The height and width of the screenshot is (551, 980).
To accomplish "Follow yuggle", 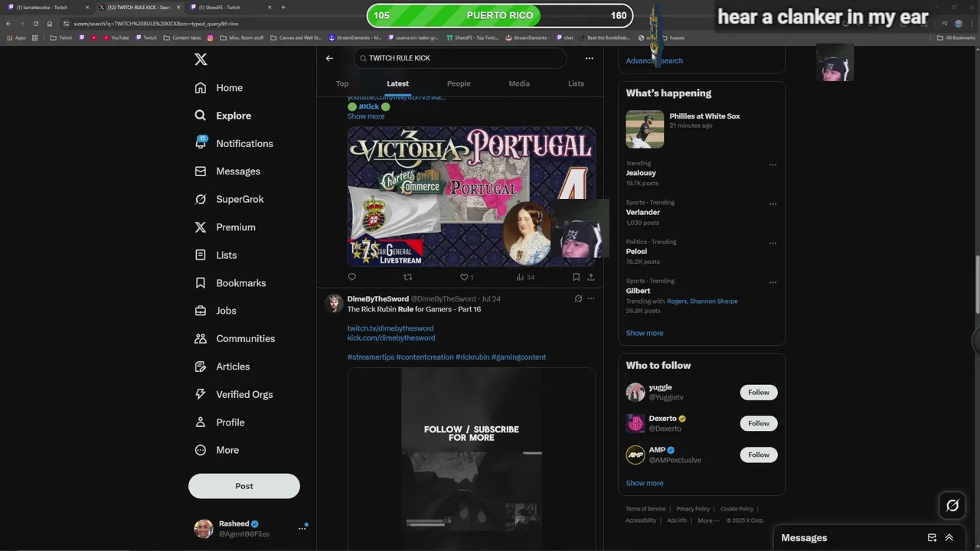I will [x=759, y=392].
